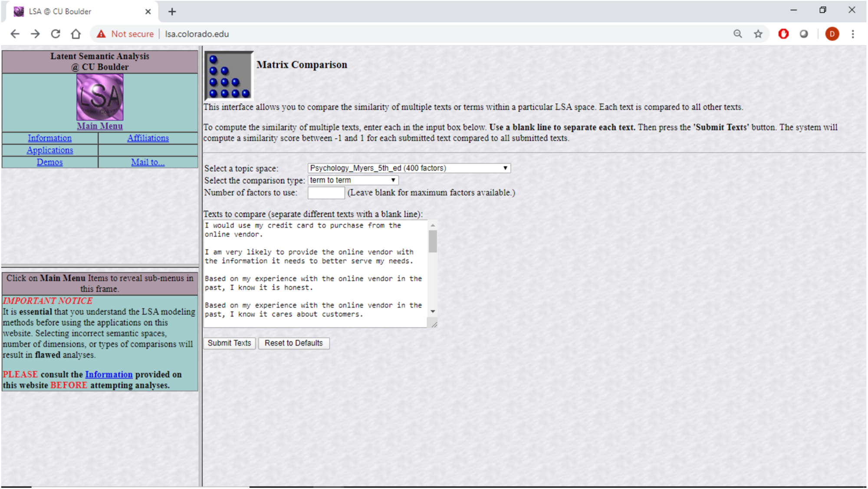Bookmark this page with star icon
868x489 pixels.
click(x=758, y=34)
